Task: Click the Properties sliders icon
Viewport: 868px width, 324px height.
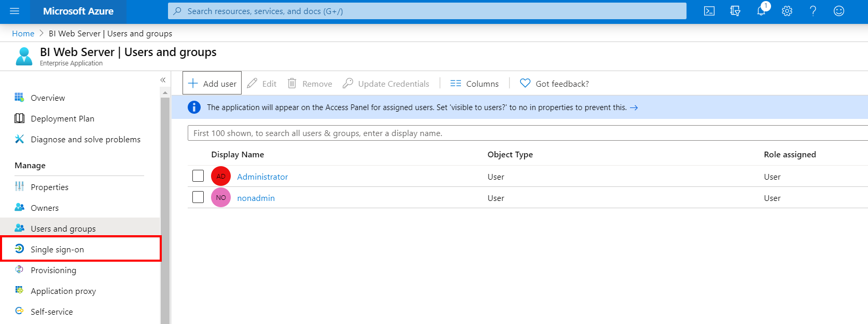Action: (19, 186)
